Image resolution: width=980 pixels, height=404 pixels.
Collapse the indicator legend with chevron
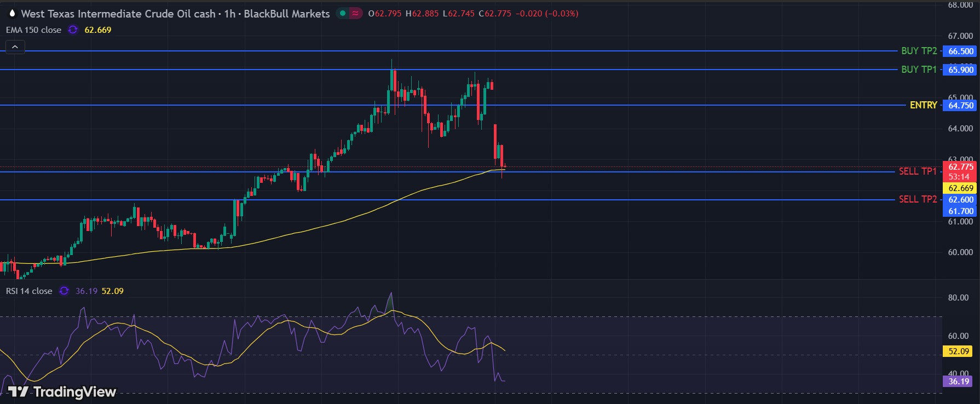(x=15, y=47)
